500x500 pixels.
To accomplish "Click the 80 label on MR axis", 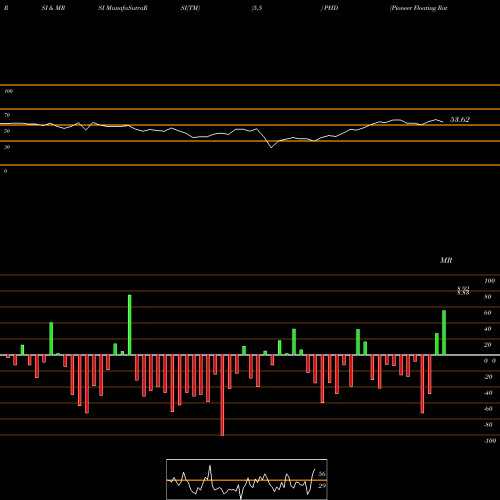I will pyautogui.click(x=488, y=297).
